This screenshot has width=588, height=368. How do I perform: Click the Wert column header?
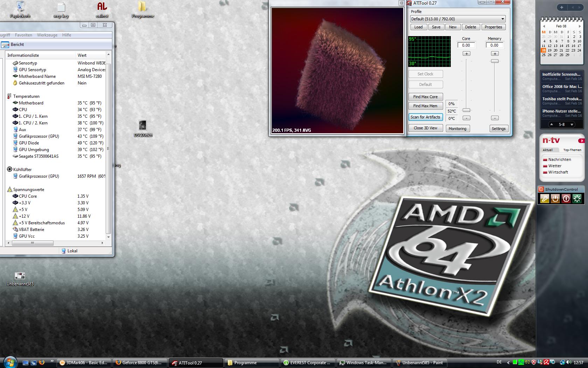pyautogui.click(x=91, y=55)
